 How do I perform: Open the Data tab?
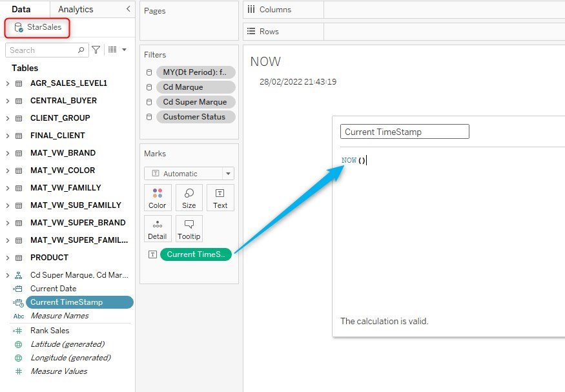pos(21,10)
